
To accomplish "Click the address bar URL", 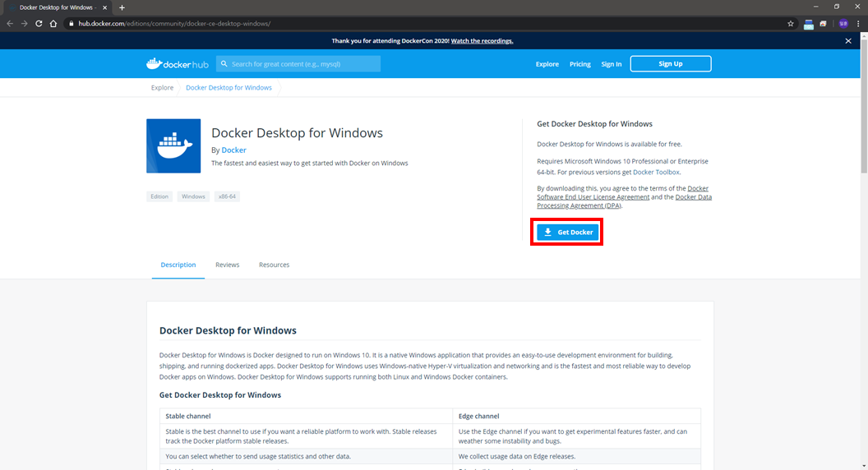I will point(174,24).
